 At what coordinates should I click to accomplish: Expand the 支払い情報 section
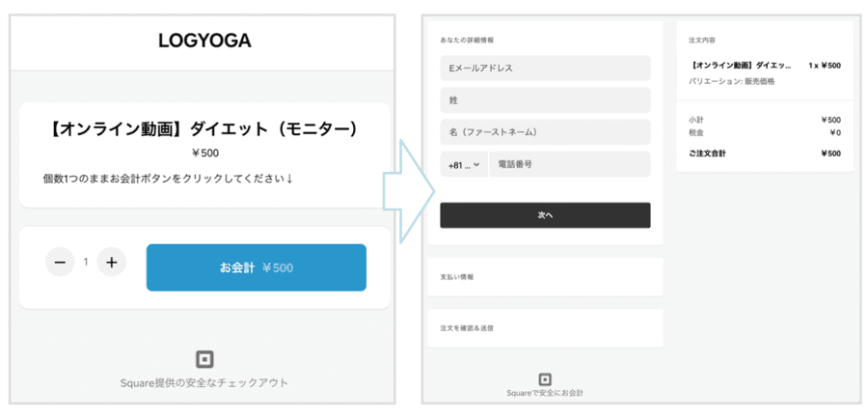coord(545,276)
